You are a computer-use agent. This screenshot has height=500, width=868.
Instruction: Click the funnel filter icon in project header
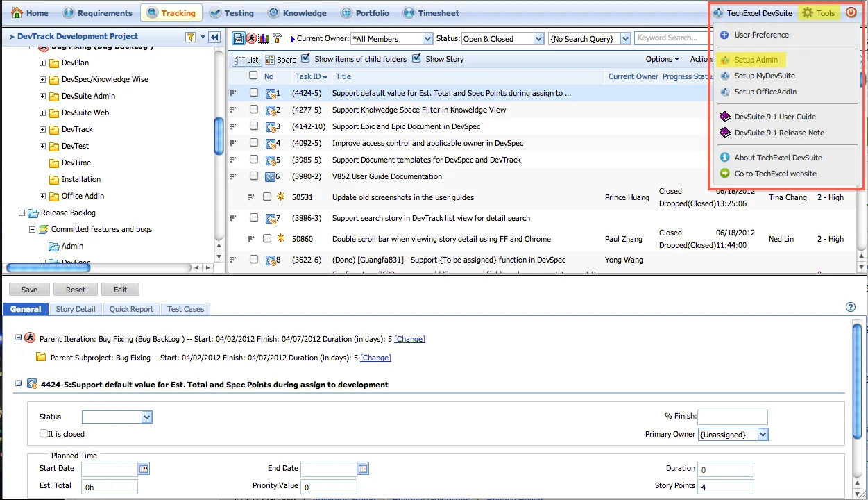click(190, 37)
